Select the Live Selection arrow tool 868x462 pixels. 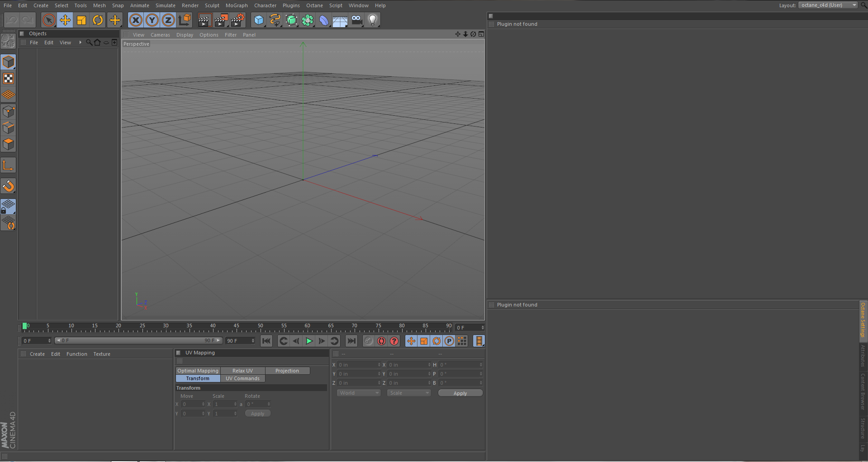click(49, 20)
